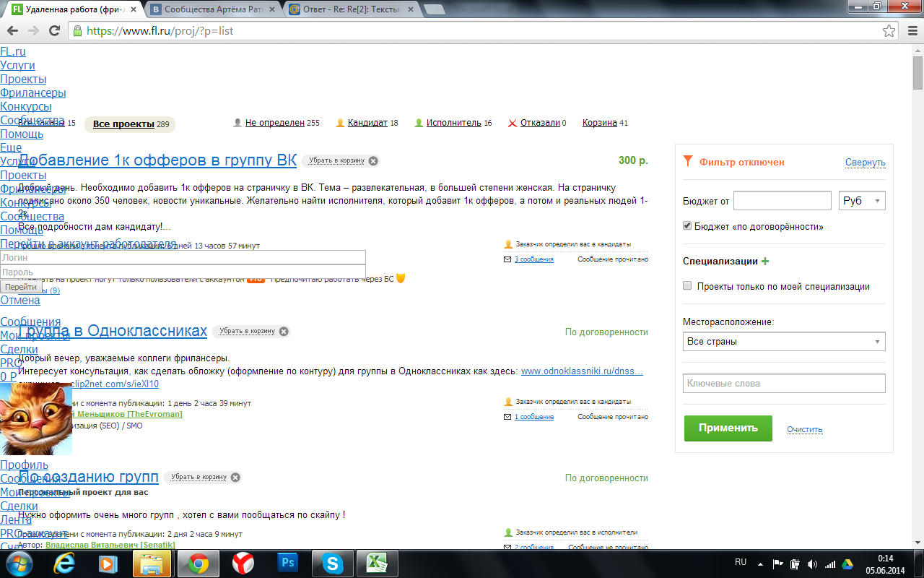Click the Отмена link

pos(20,300)
